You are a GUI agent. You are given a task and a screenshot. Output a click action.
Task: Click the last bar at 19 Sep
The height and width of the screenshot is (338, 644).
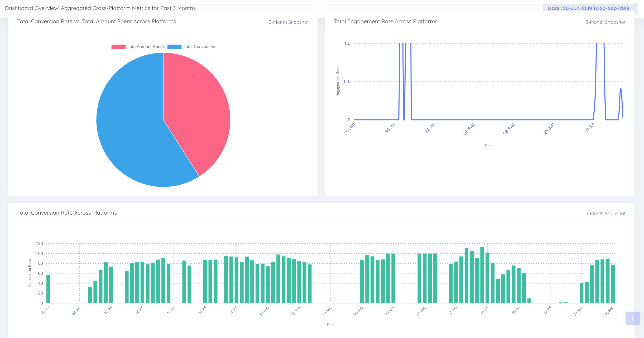(x=613, y=284)
